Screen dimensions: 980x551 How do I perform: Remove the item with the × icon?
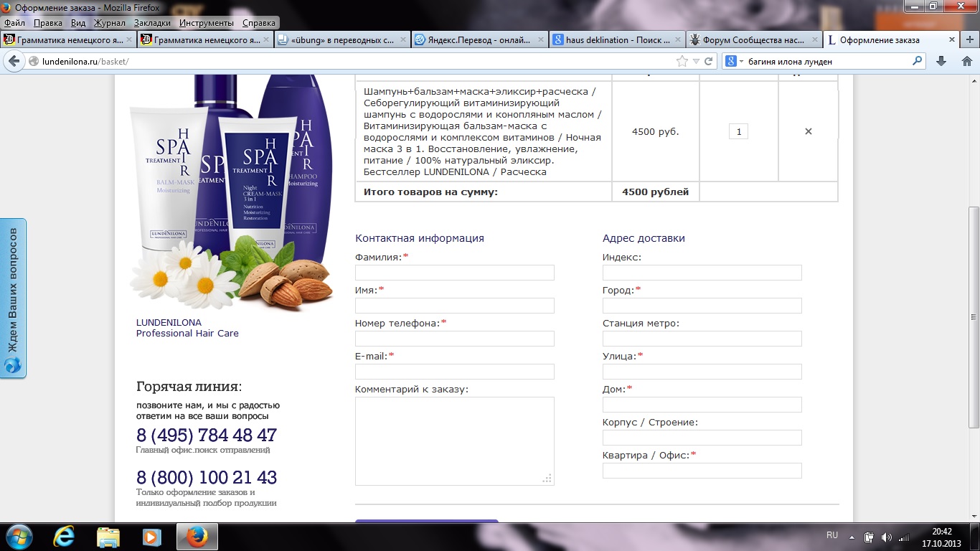[x=809, y=131]
